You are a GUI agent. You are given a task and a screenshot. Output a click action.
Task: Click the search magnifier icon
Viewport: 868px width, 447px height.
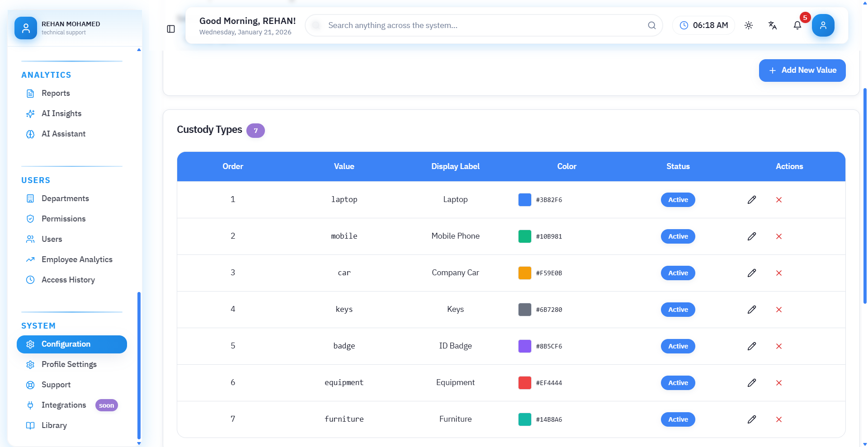651,25
